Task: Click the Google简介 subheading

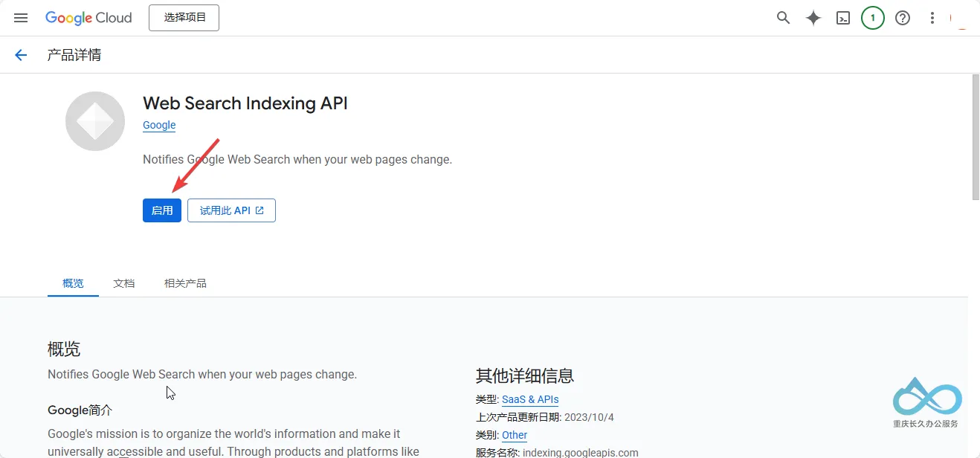Action: point(80,410)
